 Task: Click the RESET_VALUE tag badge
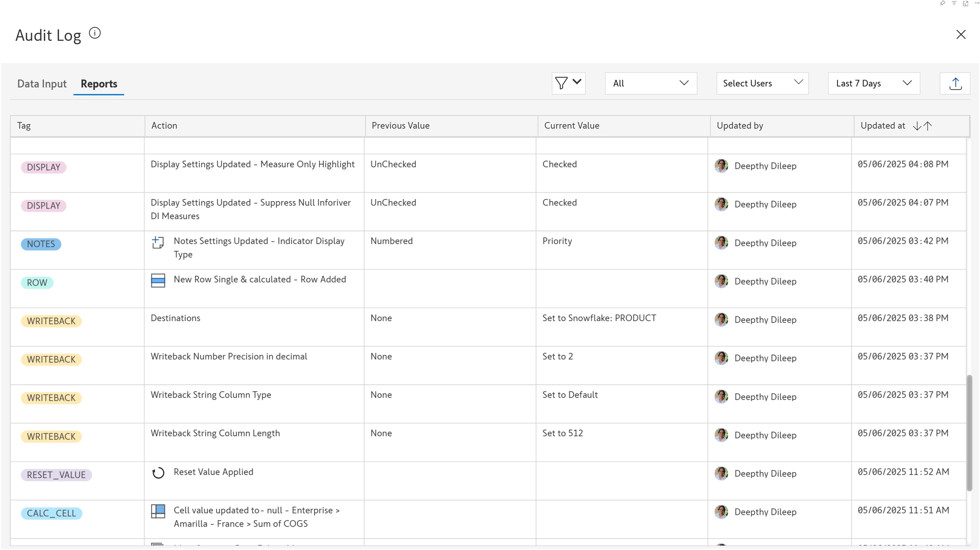[56, 475]
